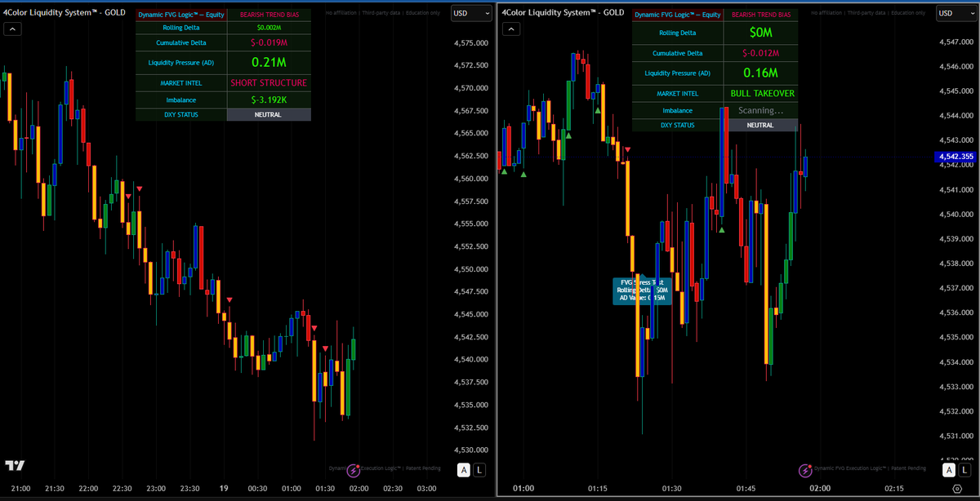Click the Liquidity Pressure value 0.21M

(x=269, y=62)
